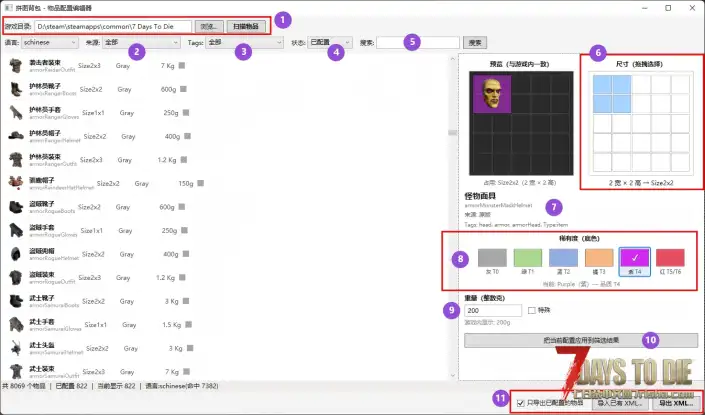Image resolution: width=705 pixels, height=415 pixels.
Task: Pick the gray T0 rarity swatch
Action: [x=492, y=258]
